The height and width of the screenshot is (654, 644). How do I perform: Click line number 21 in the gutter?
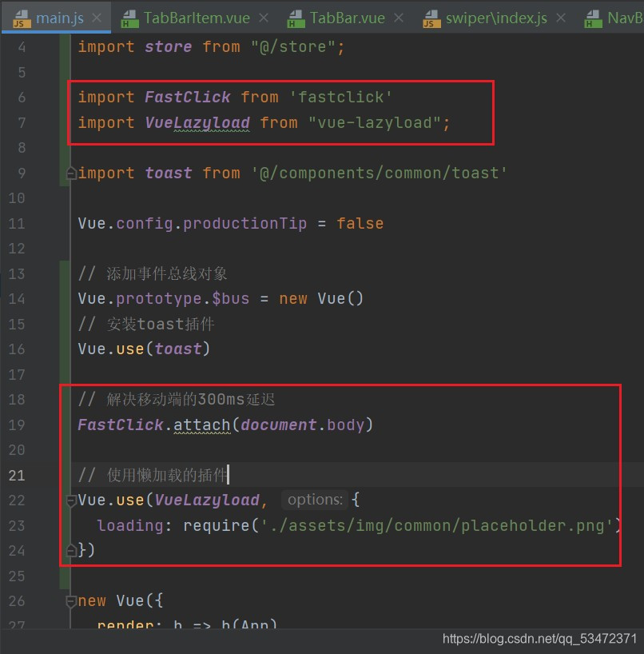[x=17, y=474]
